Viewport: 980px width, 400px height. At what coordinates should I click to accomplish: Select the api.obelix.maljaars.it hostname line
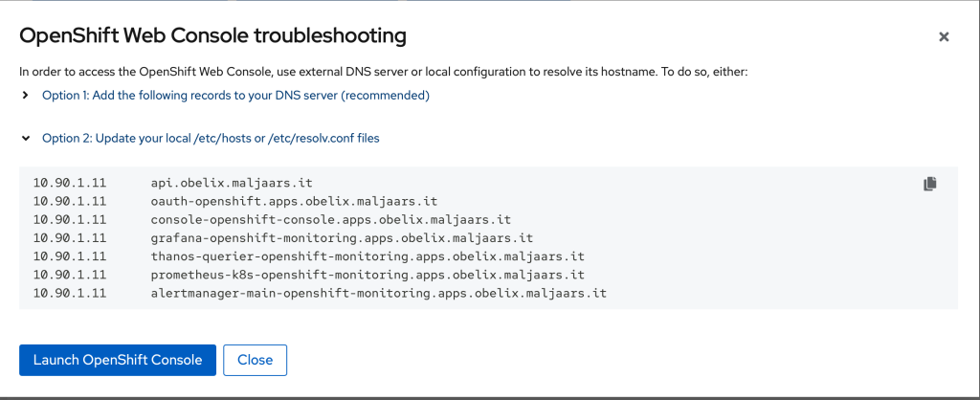(x=232, y=184)
